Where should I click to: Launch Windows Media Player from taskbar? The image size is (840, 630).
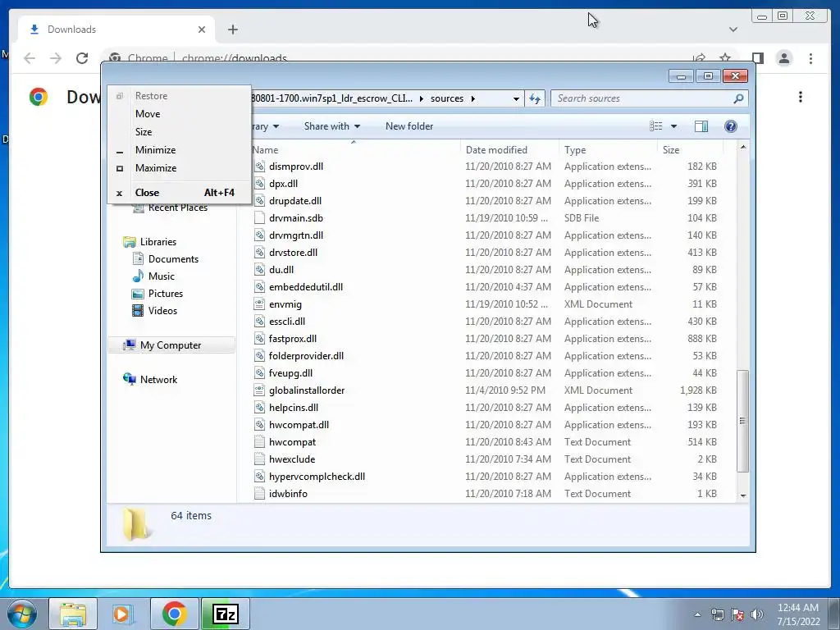coord(122,614)
